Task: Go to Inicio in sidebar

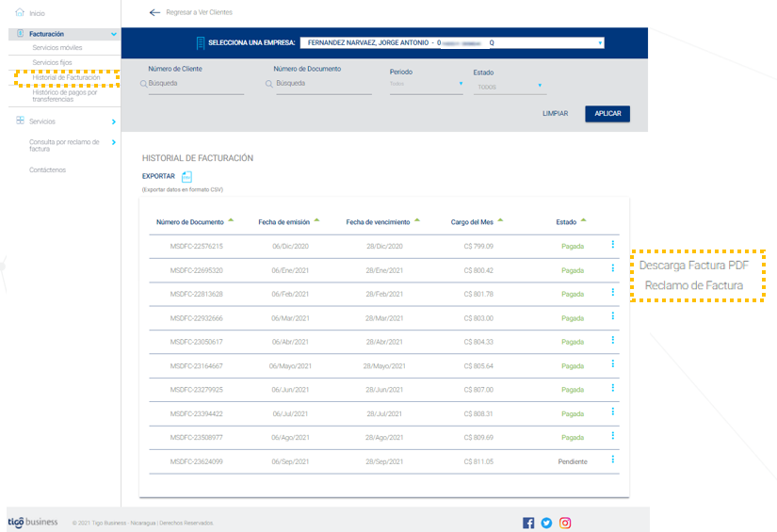Action: tap(37, 13)
